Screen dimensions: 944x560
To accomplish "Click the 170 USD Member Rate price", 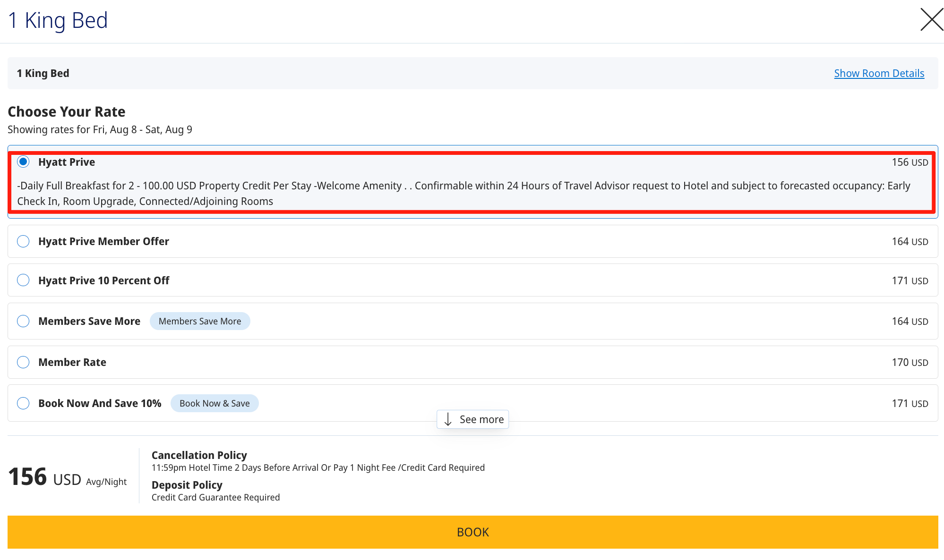I will point(910,363).
